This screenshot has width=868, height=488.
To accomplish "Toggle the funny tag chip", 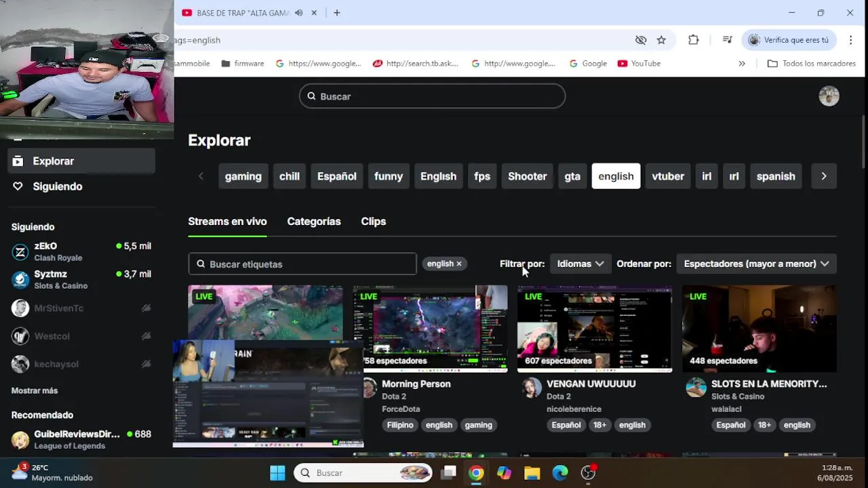I will click(x=389, y=176).
